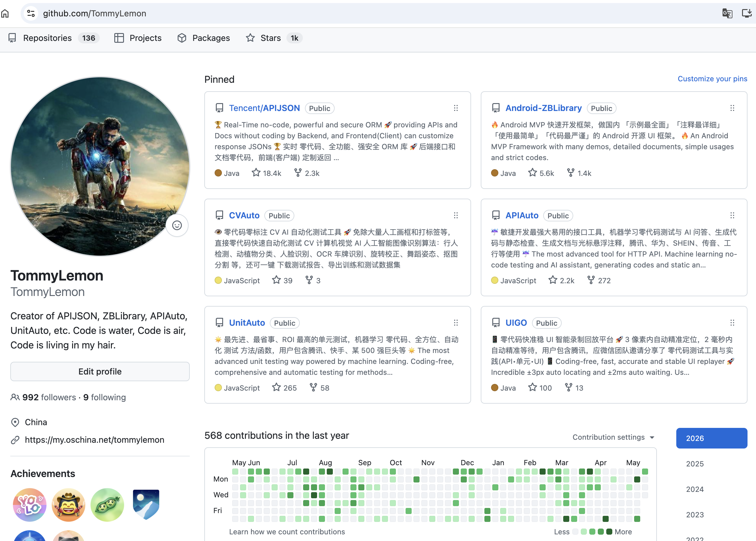Click the fork count on Tencent/APIJSON
The image size is (756, 541).
(x=307, y=173)
